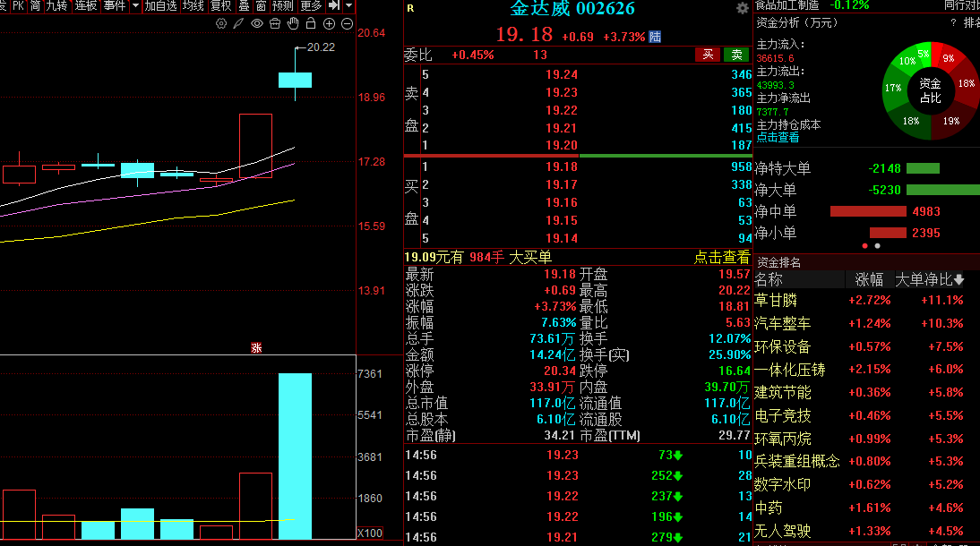Open chart settings gear icon

pyautogui.click(x=221, y=24)
